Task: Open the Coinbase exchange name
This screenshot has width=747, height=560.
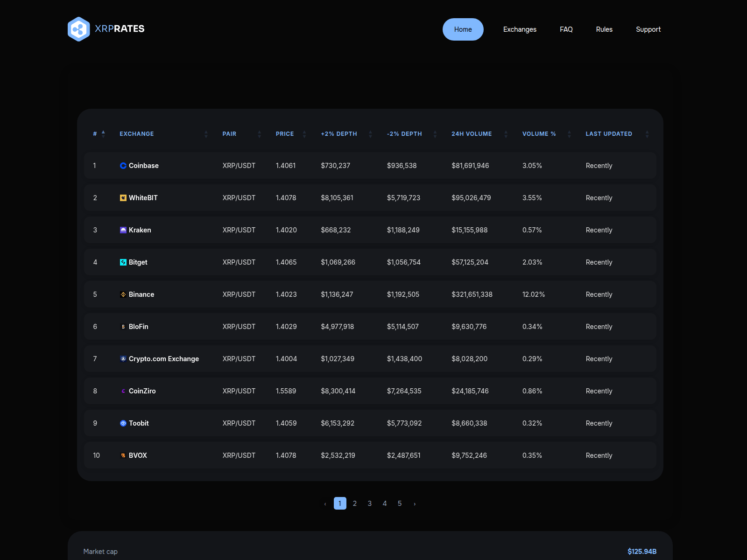Action: pyautogui.click(x=144, y=166)
